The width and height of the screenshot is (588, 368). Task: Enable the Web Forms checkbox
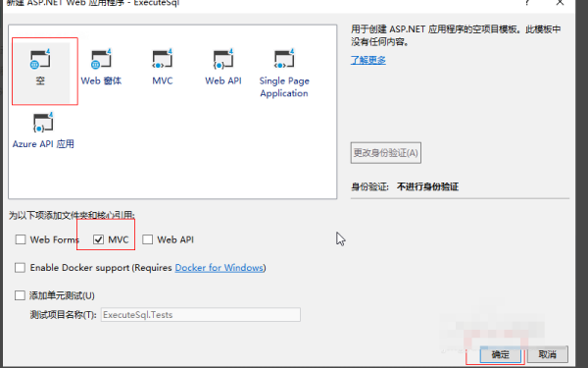click(21, 239)
